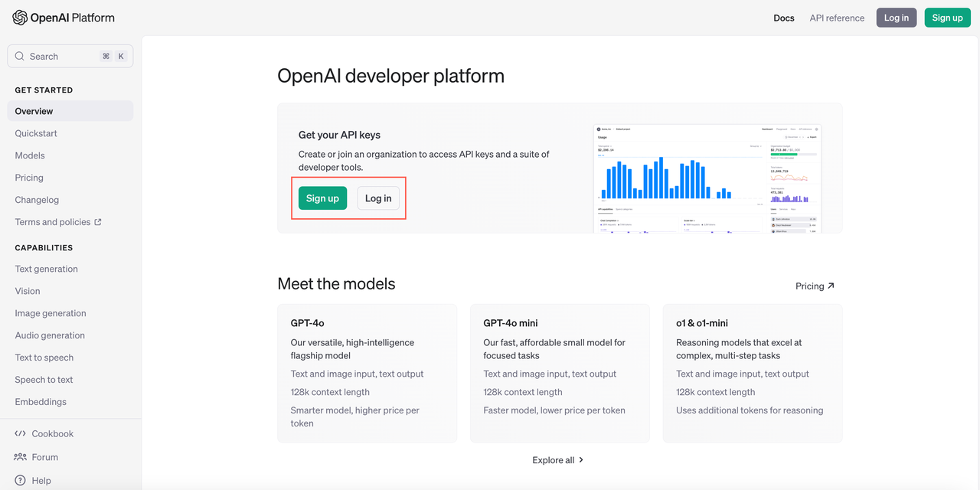This screenshot has width=980, height=490.
Task: Open the Docs tab in header
Action: point(784,18)
